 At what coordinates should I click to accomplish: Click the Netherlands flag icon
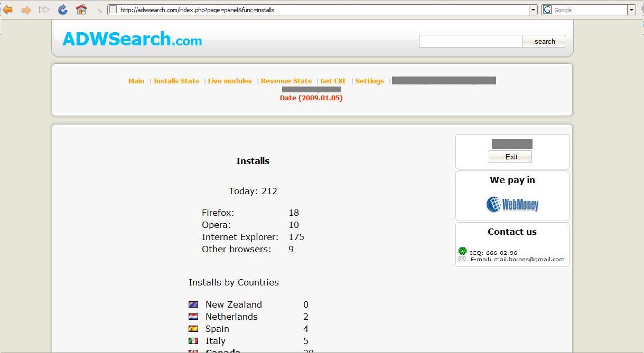[193, 317]
